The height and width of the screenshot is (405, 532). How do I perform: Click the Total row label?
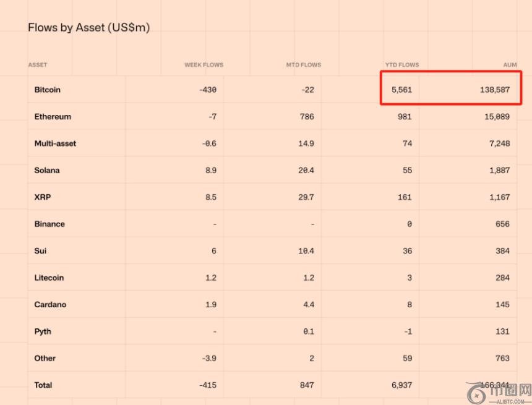coord(43,385)
